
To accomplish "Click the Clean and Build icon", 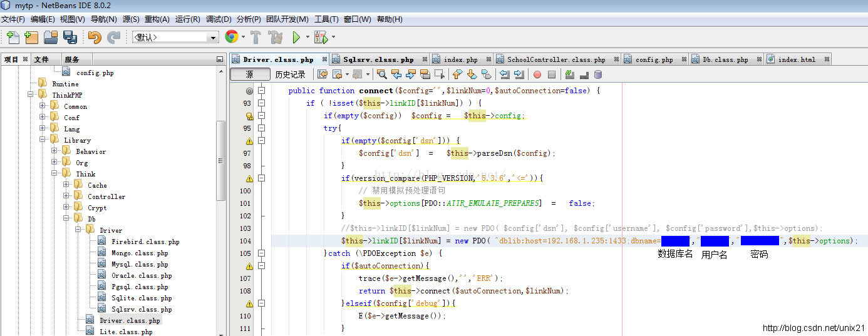I will tap(274, 38).
